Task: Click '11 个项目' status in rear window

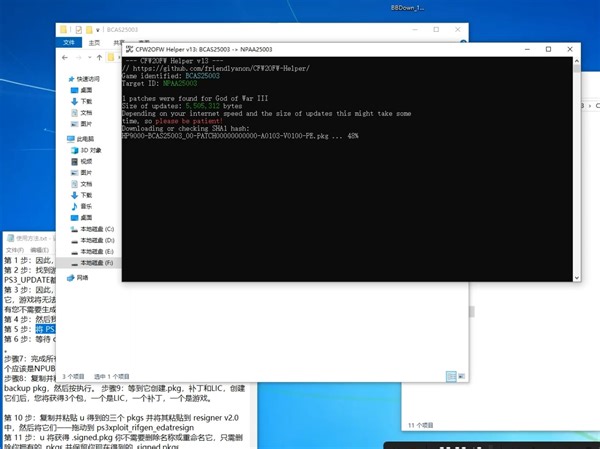Action: 421,425
